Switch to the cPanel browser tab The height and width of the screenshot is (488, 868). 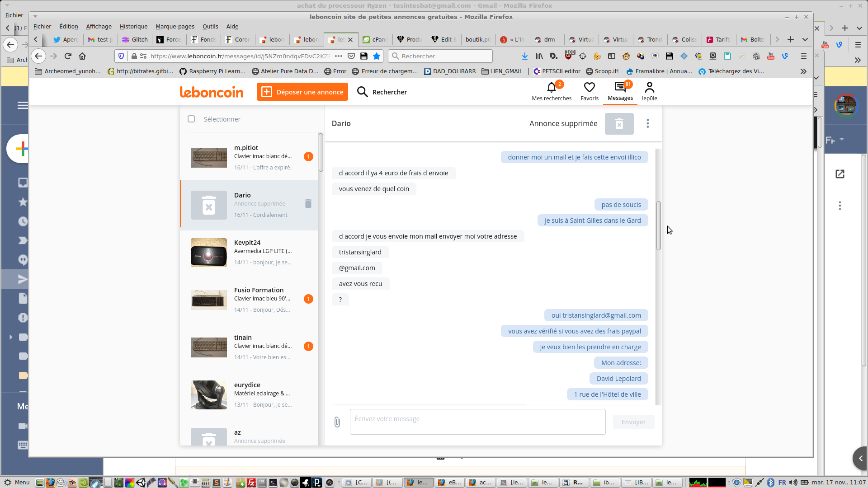click(375, 40)
